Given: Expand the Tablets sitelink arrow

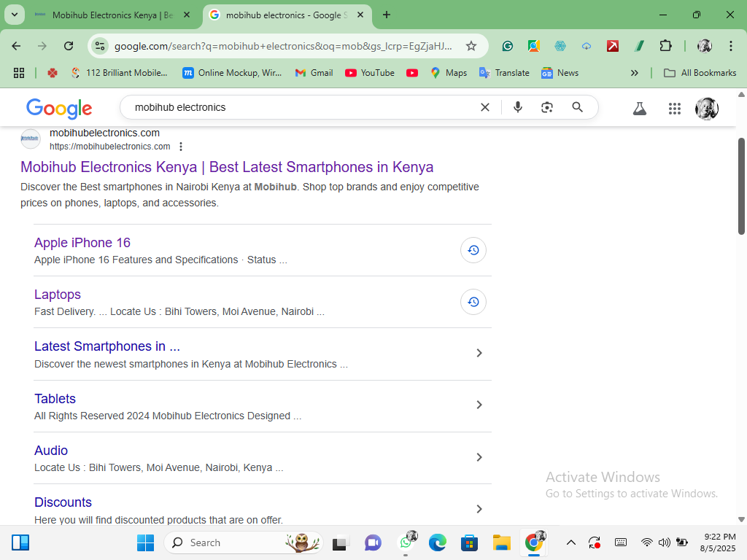Looking at the screenshot, I should coord(479,405).
